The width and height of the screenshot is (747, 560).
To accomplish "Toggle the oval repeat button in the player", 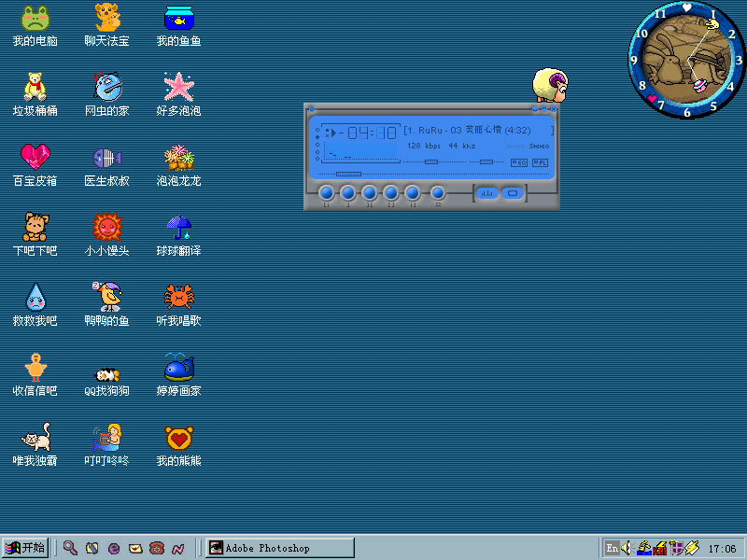I will pos(512,193).
